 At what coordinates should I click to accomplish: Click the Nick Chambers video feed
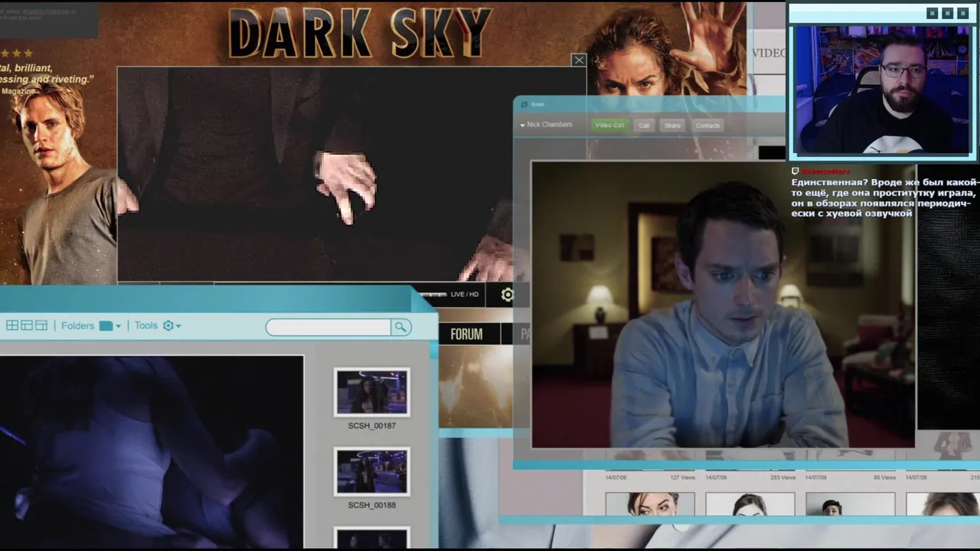(723, 304)
